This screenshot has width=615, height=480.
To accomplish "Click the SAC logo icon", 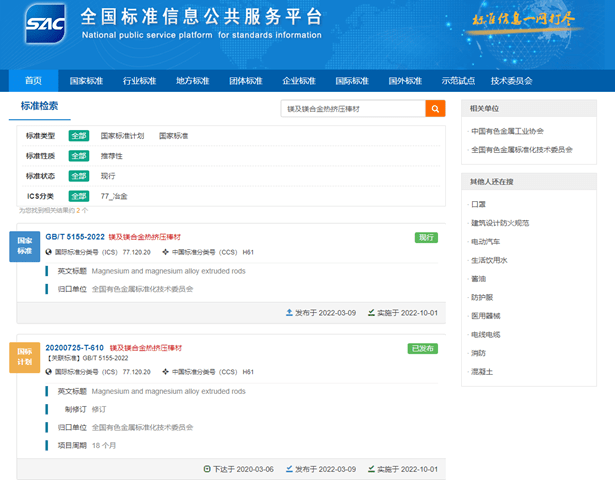I will coord(45,24).
